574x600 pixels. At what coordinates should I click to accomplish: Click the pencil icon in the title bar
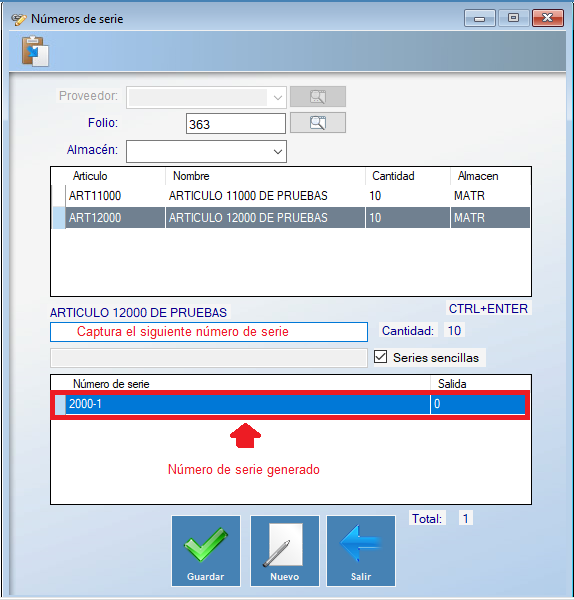[x=19, y=19]
